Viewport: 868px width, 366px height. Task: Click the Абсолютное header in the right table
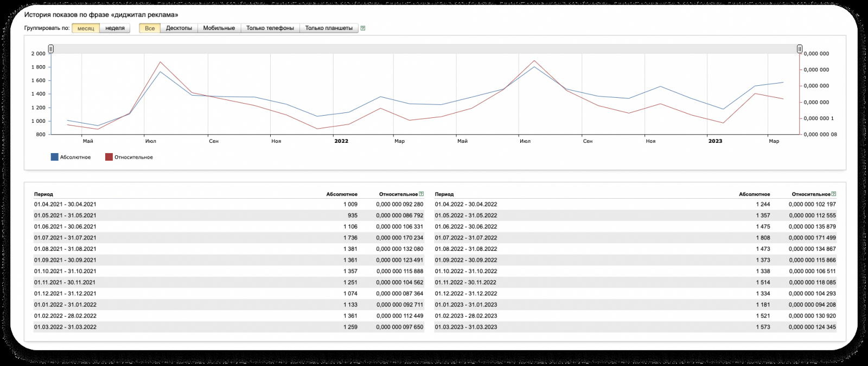[x=754, y=194]
